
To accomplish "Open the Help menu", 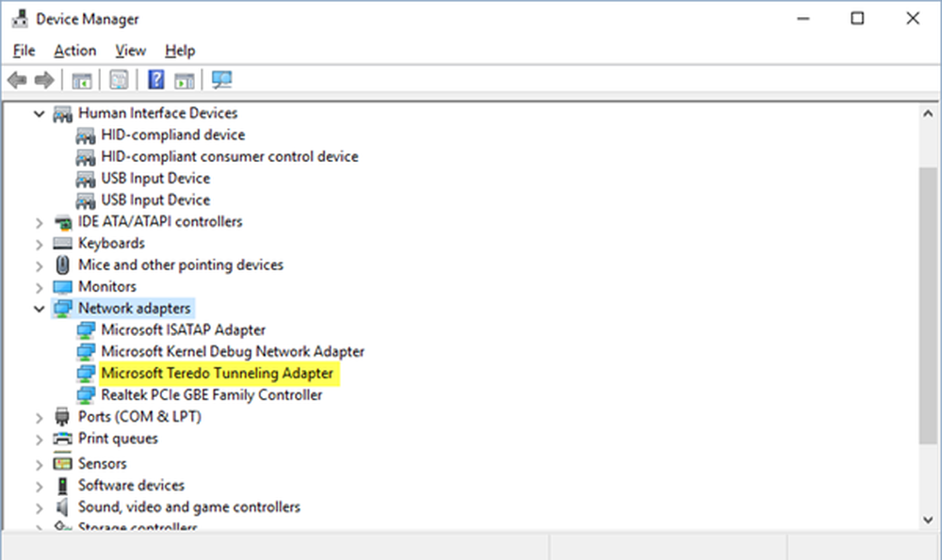I will click(x=180, y=51).
